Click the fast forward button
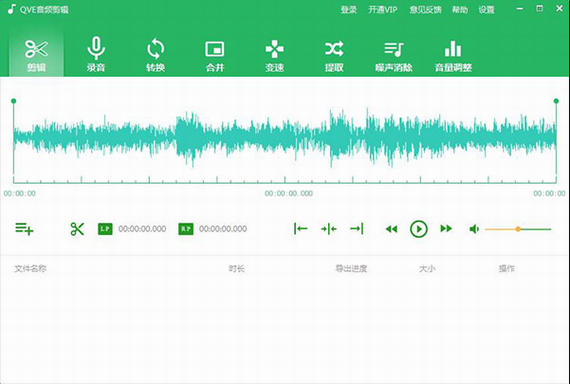This screenshot has height=384, width=570. click(446, 229)
